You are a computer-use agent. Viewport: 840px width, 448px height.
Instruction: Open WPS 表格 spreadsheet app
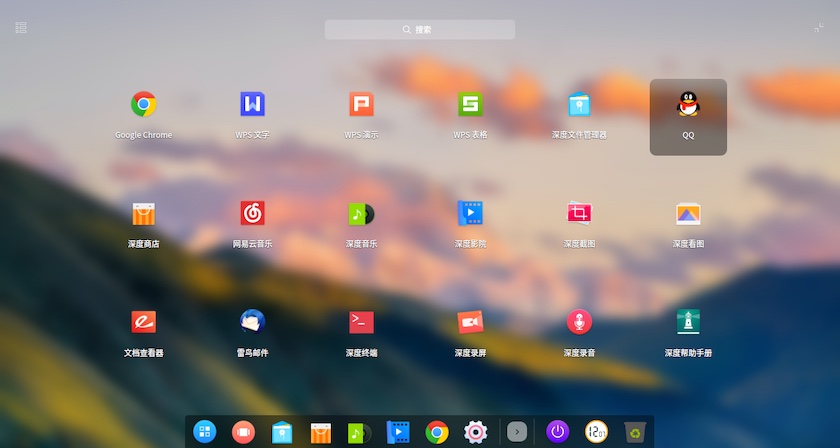click(470, 104)
